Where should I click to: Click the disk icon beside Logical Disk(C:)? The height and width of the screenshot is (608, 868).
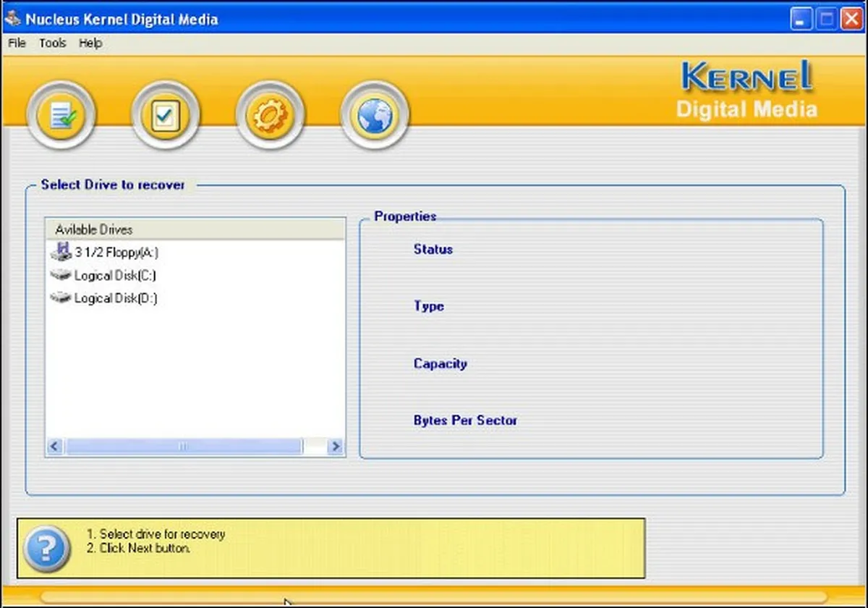(61, 275)
